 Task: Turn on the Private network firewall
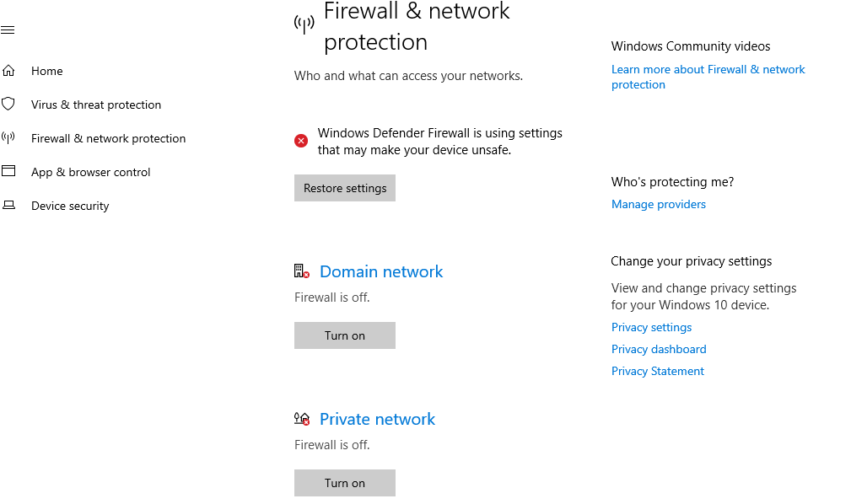345,483
